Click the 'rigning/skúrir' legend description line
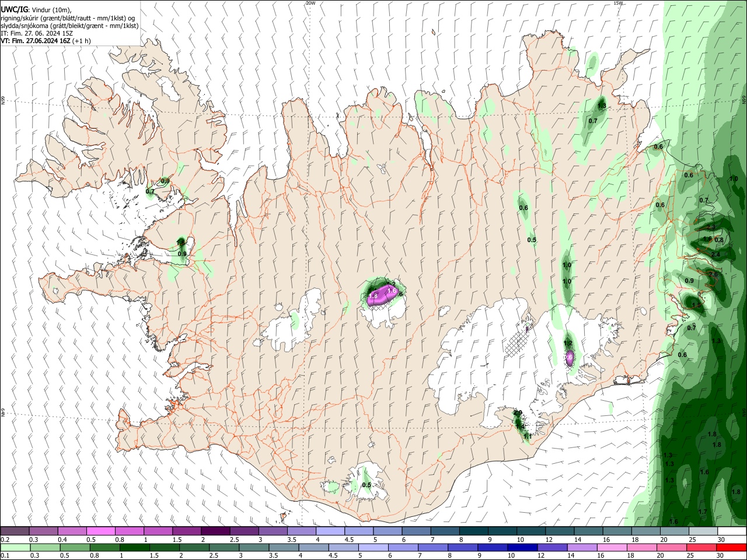This screenshot has height=560, width=747. (69, 18)
